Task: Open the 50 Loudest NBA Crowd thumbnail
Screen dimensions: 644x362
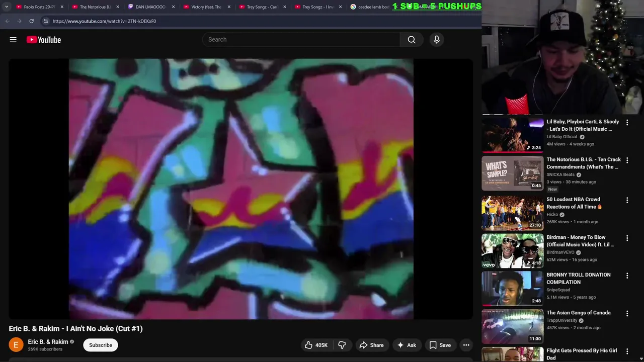Action: 513,213
